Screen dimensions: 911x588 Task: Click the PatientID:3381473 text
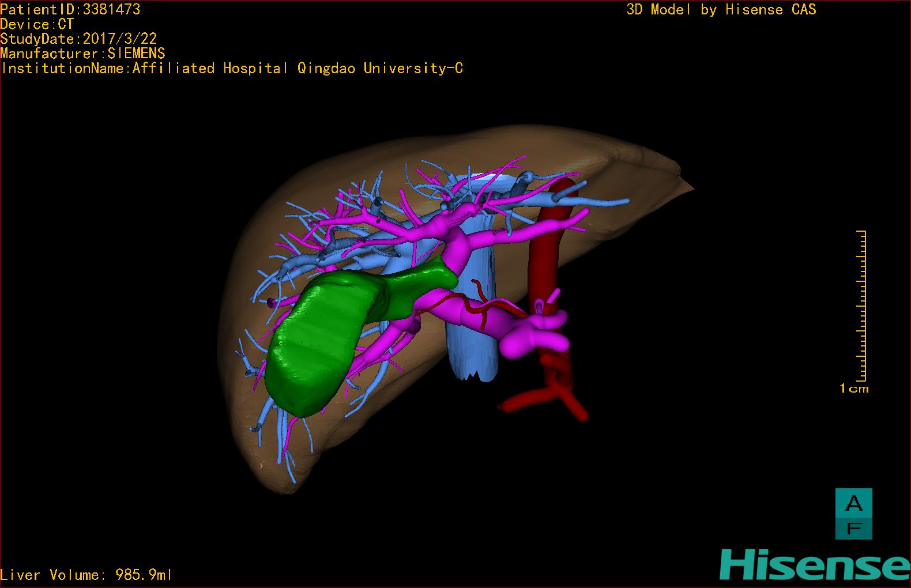[70, 9]
